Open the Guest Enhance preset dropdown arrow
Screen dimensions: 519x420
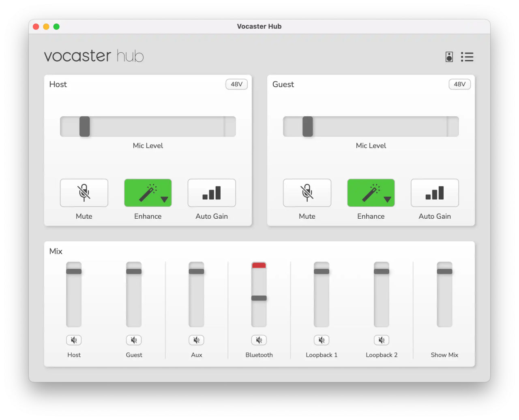pos(387,199)
